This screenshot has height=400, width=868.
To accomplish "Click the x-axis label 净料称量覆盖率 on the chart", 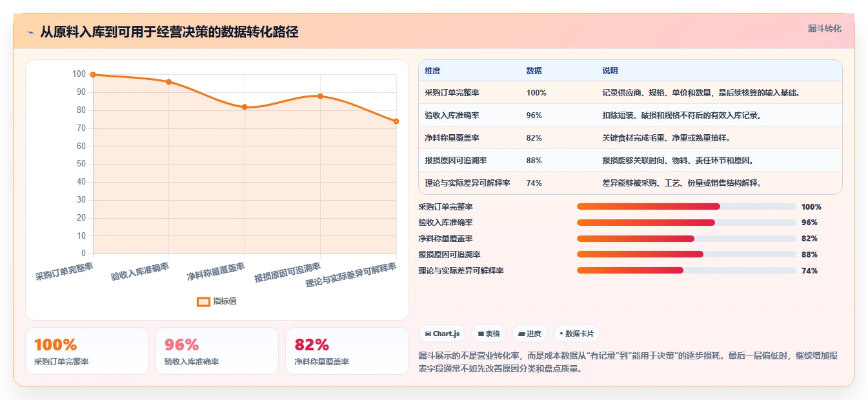I will point(216,272).
